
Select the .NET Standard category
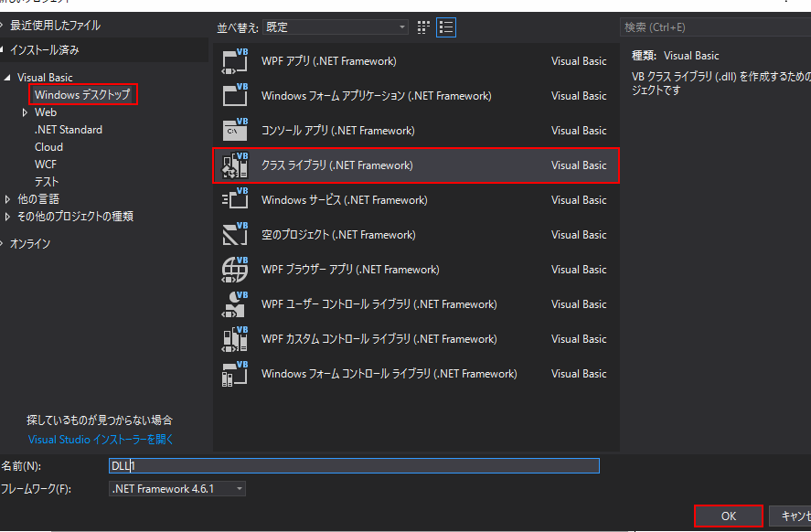[x=69, y=130]
